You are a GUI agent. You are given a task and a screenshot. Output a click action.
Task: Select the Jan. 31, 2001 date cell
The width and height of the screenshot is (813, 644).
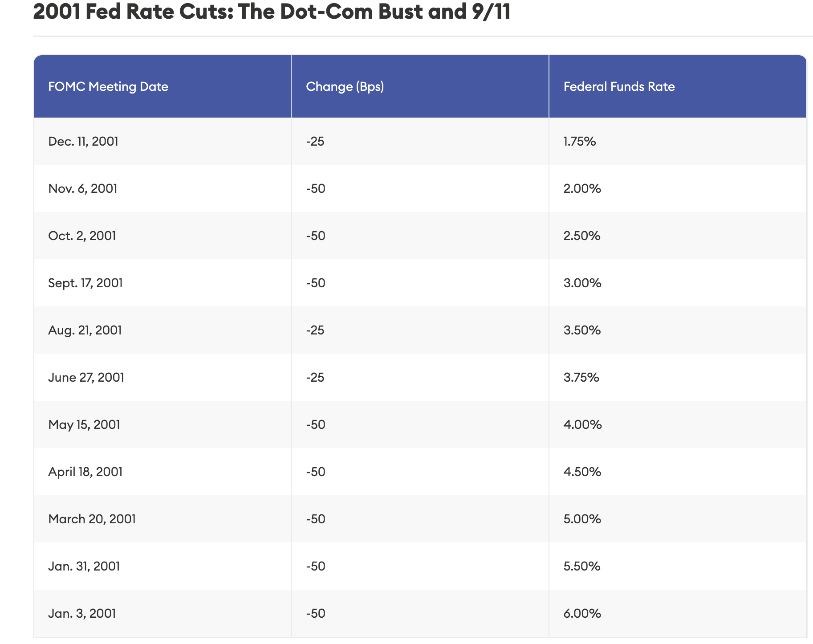pyautogui.click(x=84, y=567)
